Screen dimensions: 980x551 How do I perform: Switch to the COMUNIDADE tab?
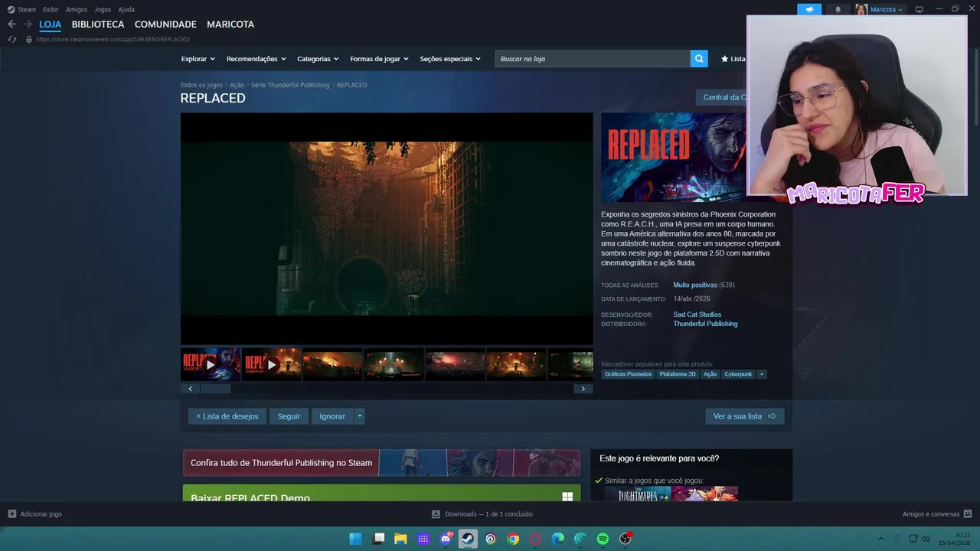click(165, 24)
